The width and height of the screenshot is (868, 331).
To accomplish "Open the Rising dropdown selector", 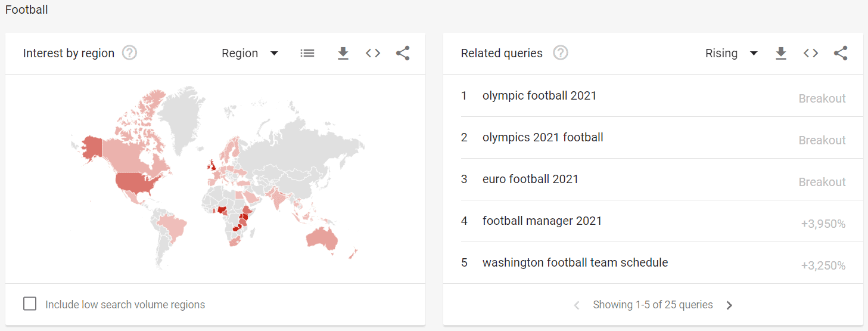I will (731, 53).
